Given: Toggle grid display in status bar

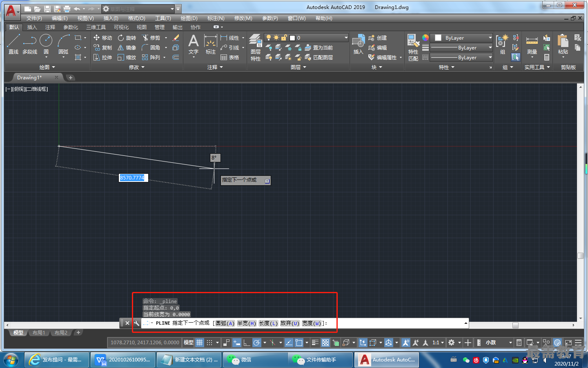Looking at the screenshot, I should pyautogui.click(x=199, y=343).
